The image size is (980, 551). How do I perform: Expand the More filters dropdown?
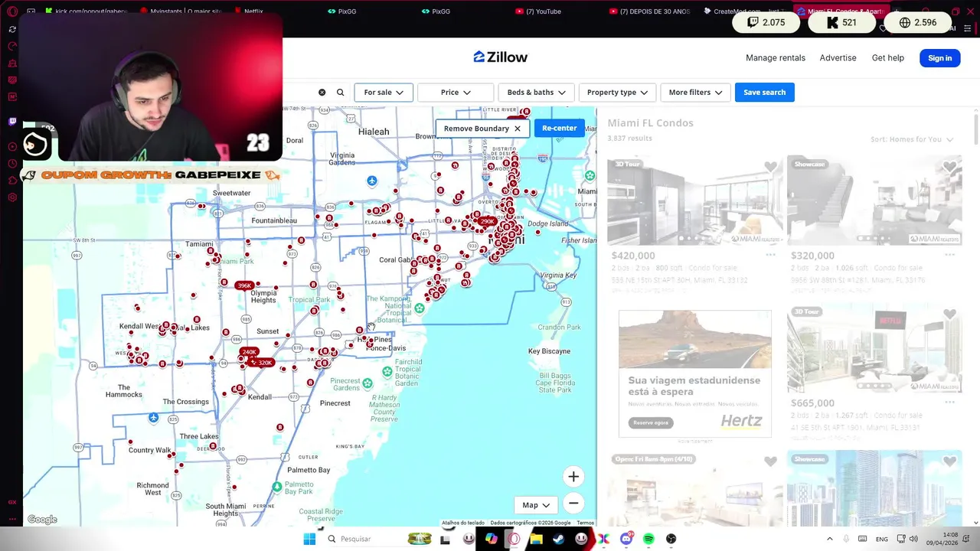click(695, 93)
